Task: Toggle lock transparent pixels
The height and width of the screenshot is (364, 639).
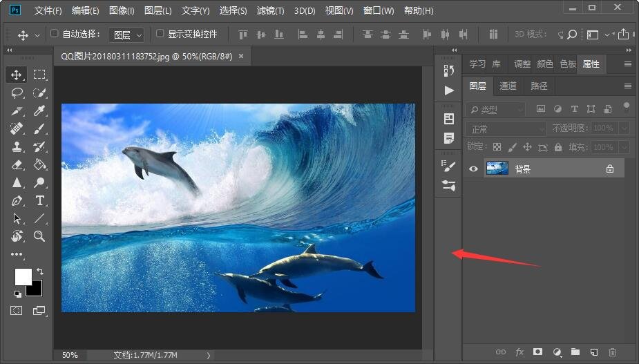Action: pyautogui.click(x=497, y=147)
